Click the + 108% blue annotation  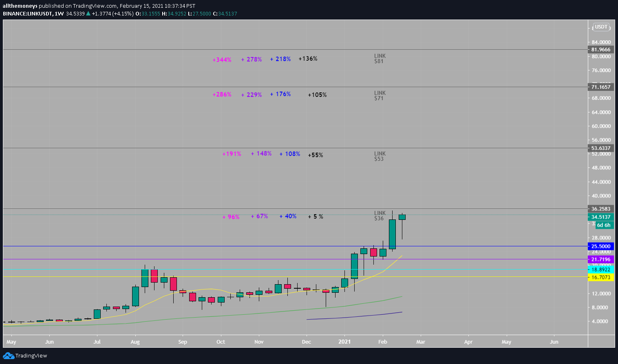point(290,154)
